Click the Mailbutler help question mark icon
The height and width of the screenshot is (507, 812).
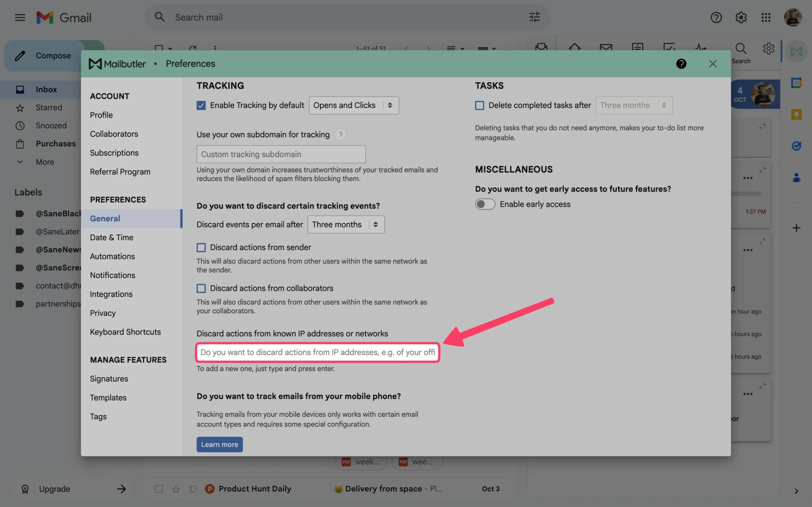point(681,64)
